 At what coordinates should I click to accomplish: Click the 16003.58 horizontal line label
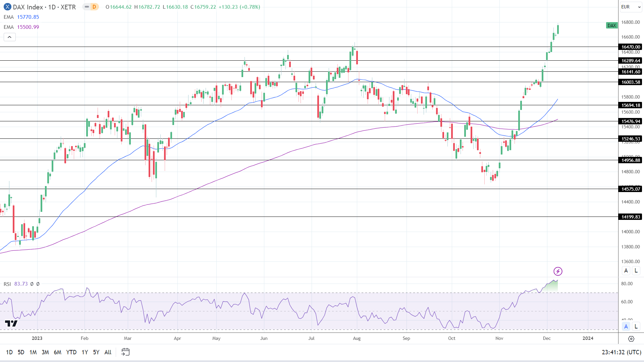(x=630, y=82)
